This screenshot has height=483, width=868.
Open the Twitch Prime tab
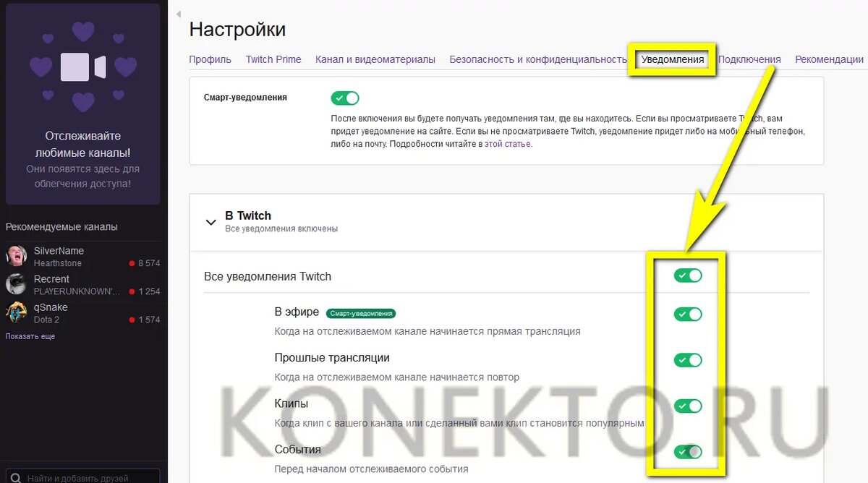[273, 59]
